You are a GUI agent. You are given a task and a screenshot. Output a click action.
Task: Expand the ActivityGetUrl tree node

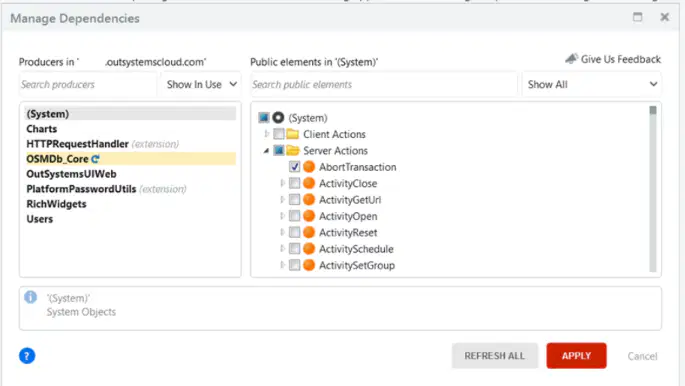click(282, 200)
